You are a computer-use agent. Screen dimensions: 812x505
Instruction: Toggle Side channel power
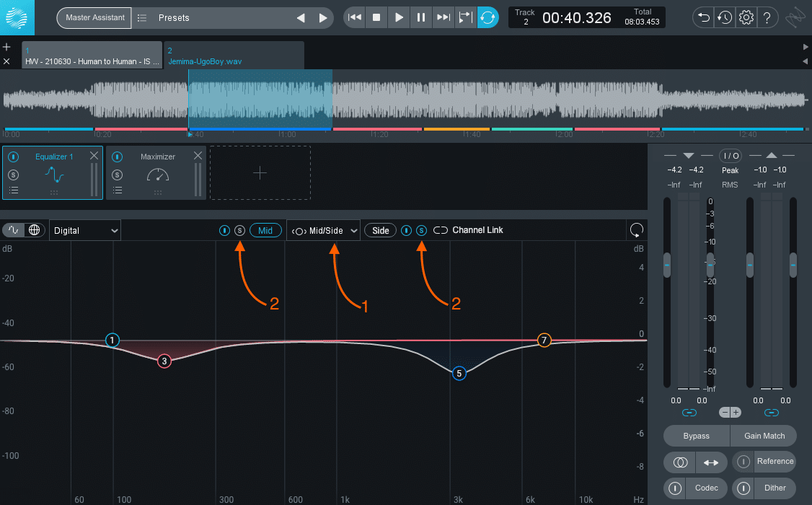click(x=407, y=230)
